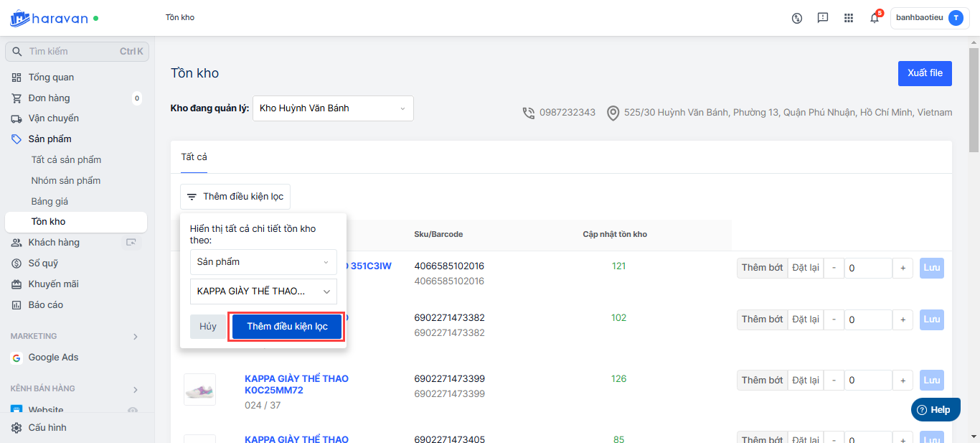
Task: Decrease quantity for SKU 6902271473382
Action: pos(834,320)
